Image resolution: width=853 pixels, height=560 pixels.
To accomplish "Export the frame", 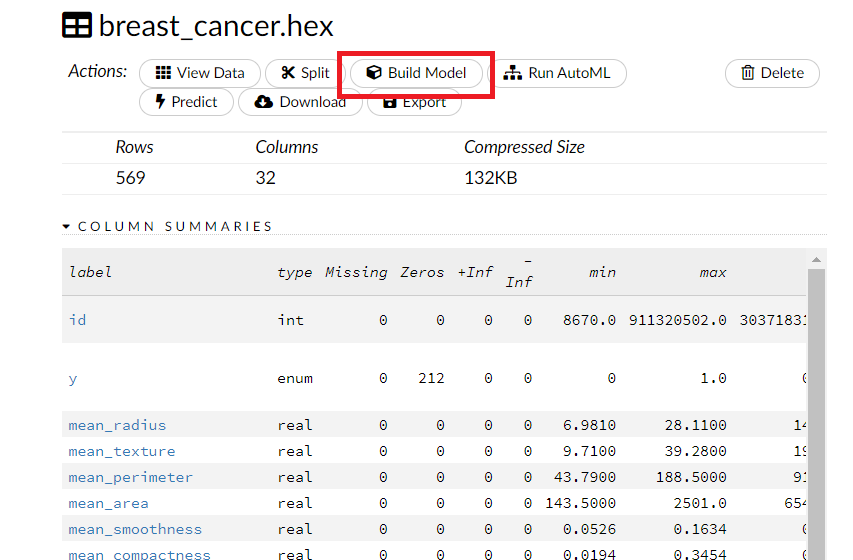I will 414,102.
